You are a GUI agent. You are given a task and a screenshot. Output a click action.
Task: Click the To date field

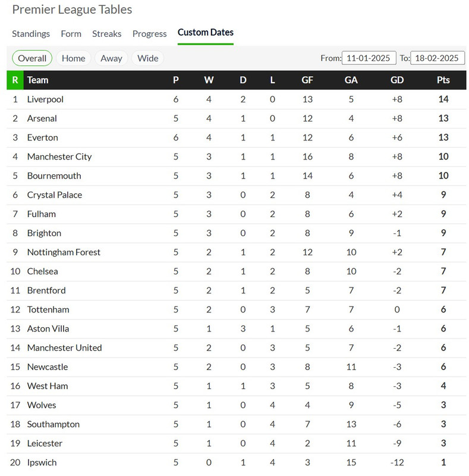[x=437, y=58]
